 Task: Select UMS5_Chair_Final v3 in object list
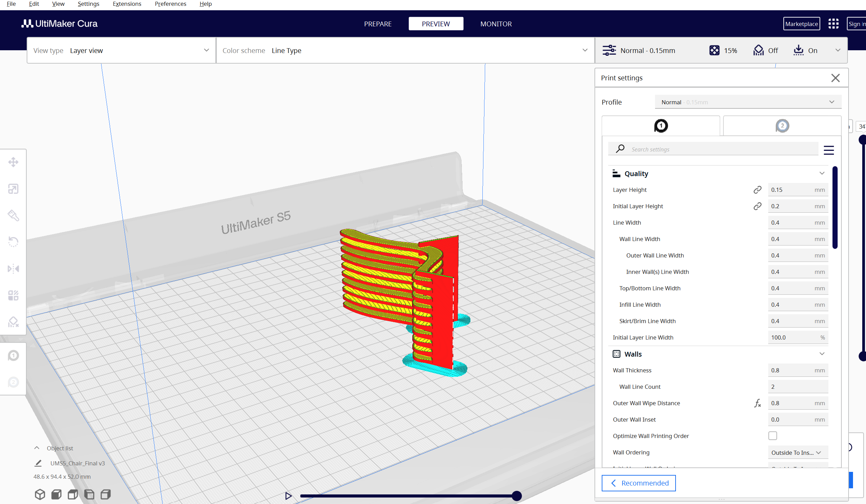click(x=77, y=463)
